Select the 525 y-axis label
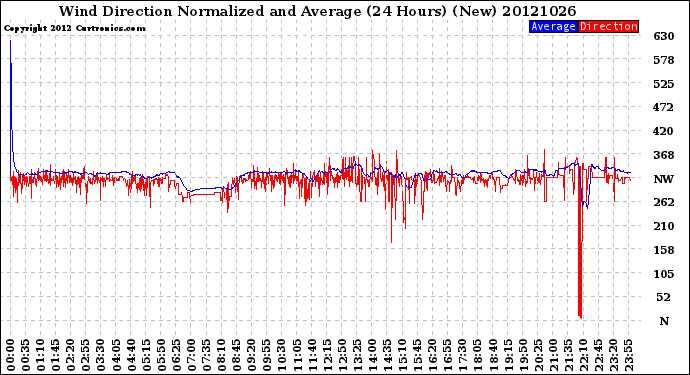 (x=664, y=84)
